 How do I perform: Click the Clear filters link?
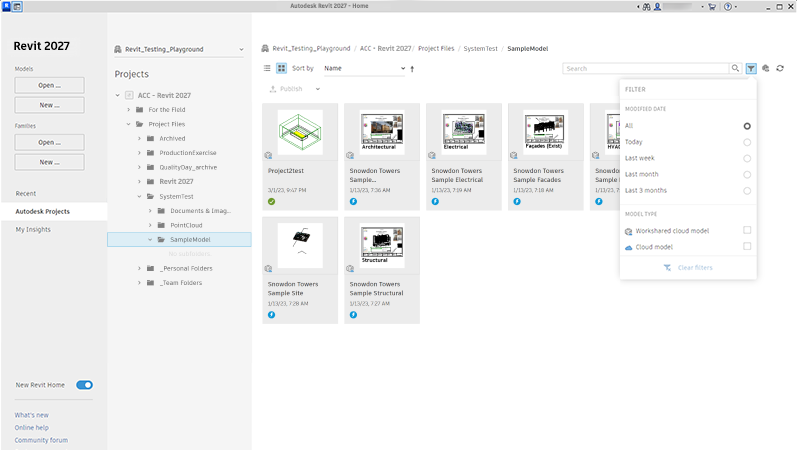tap(695, 267)
